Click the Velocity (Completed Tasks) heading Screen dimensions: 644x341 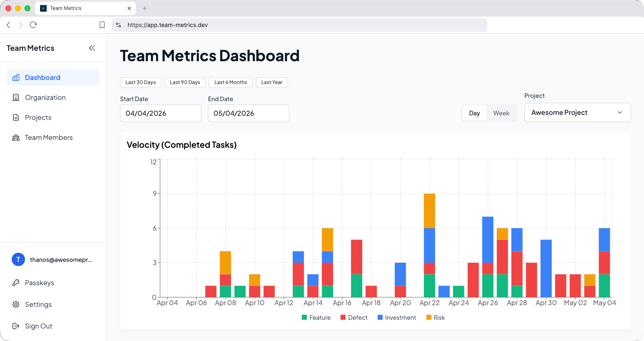(x=182, y=145)
